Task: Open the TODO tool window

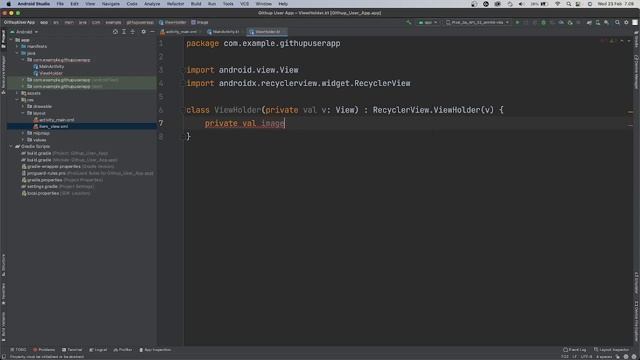Action: click(x=18, y=350)
